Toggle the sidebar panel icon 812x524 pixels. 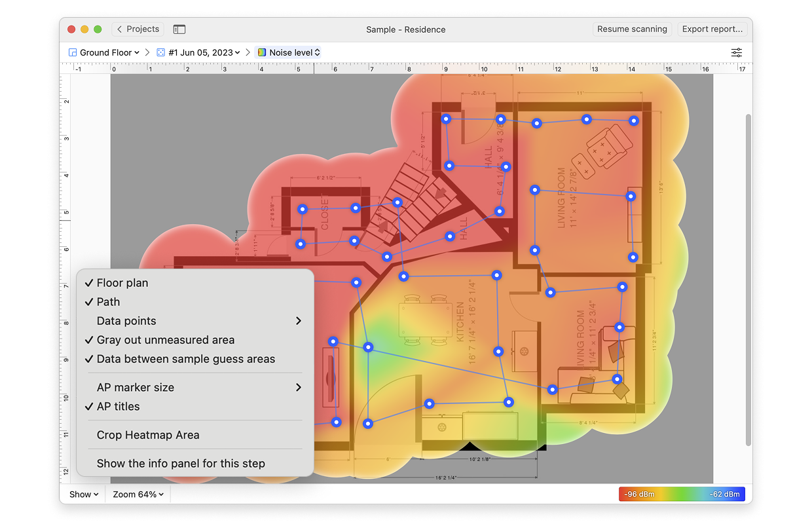click(179, 29)
